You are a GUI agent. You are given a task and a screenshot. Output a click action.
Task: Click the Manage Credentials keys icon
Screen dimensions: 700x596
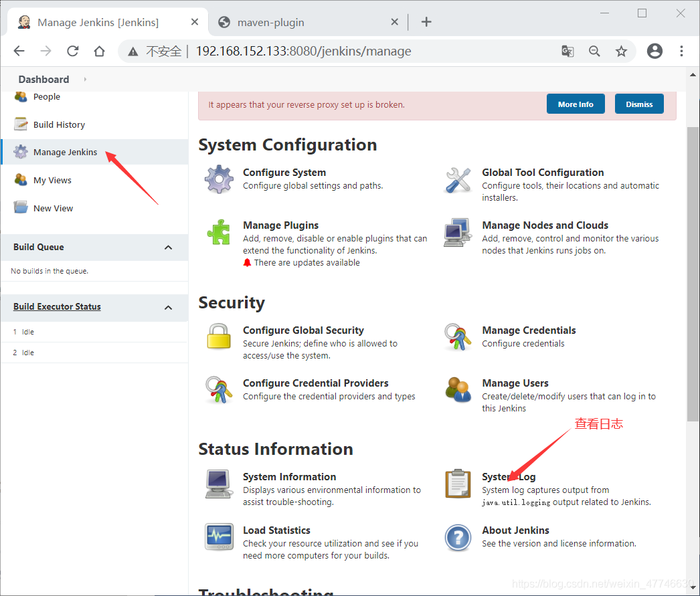[458, 337]
